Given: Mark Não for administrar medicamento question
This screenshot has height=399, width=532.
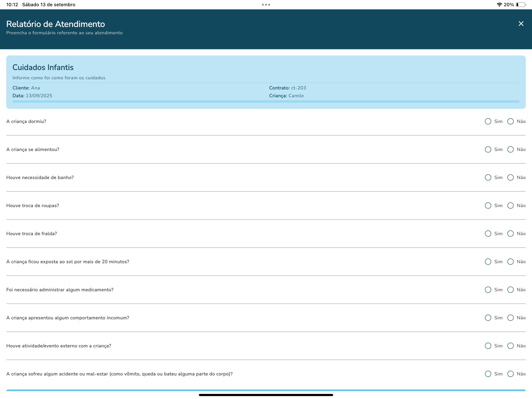Looking at the screenshot, I should 510,290.
